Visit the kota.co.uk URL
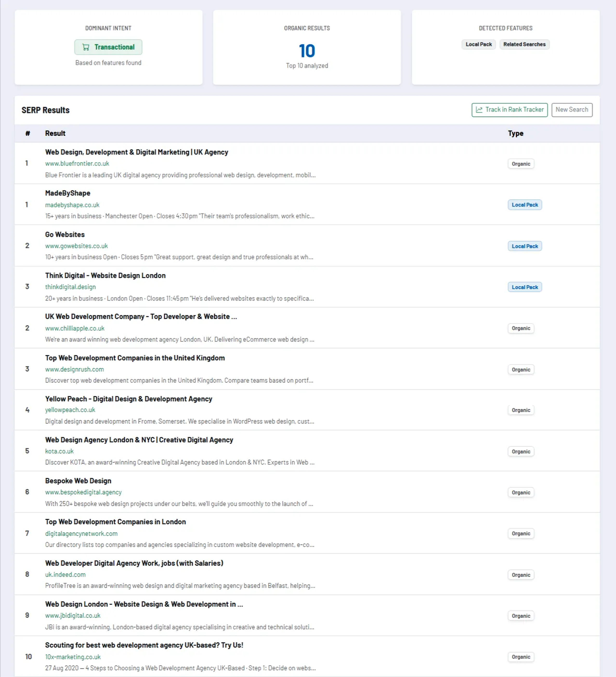 59,451
